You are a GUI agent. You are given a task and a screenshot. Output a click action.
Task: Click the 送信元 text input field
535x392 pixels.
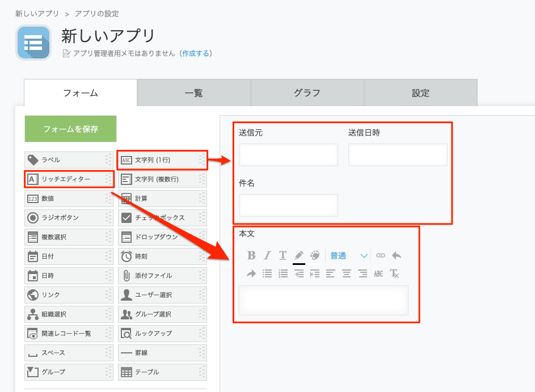[x=288, y=155]
